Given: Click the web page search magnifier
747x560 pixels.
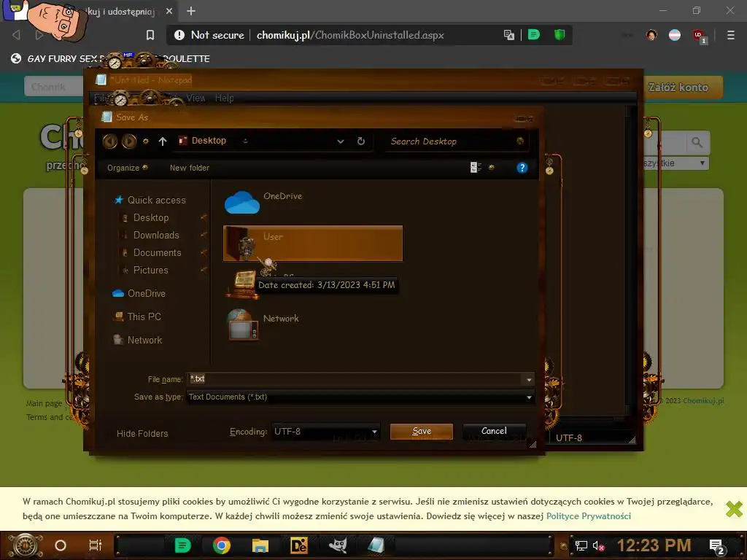Looking at the screenshot, I should point(697,142).
